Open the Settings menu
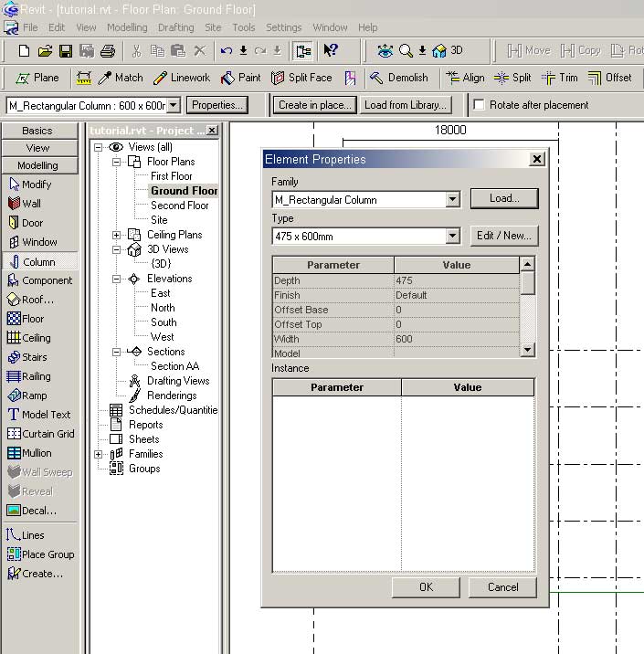Screen dimensions: 644x654 (283, 27)
